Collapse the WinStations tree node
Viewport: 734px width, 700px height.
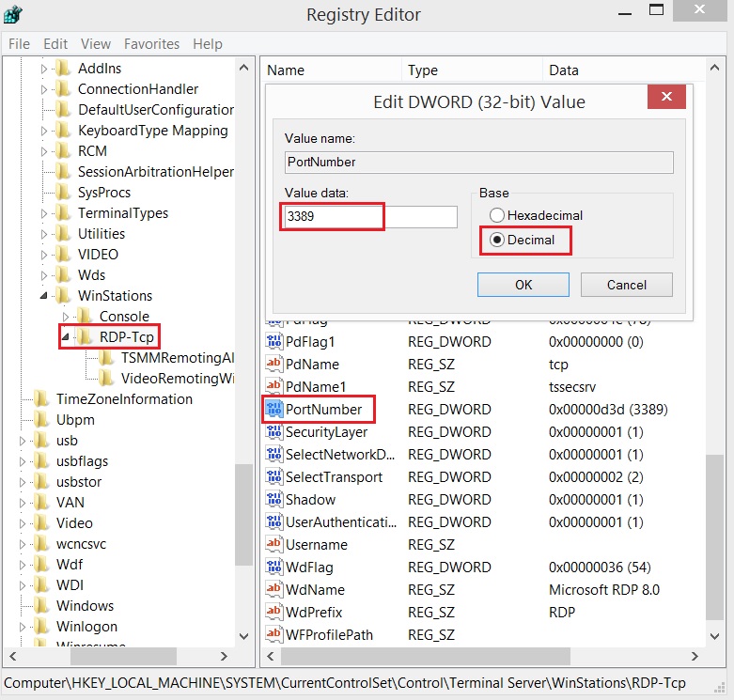tap(44, 296)
